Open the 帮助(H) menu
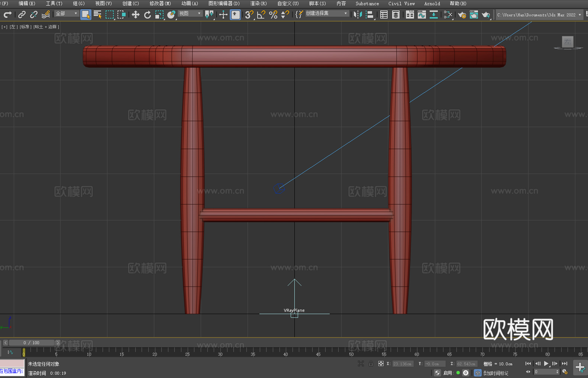 [x=458, y=3]
